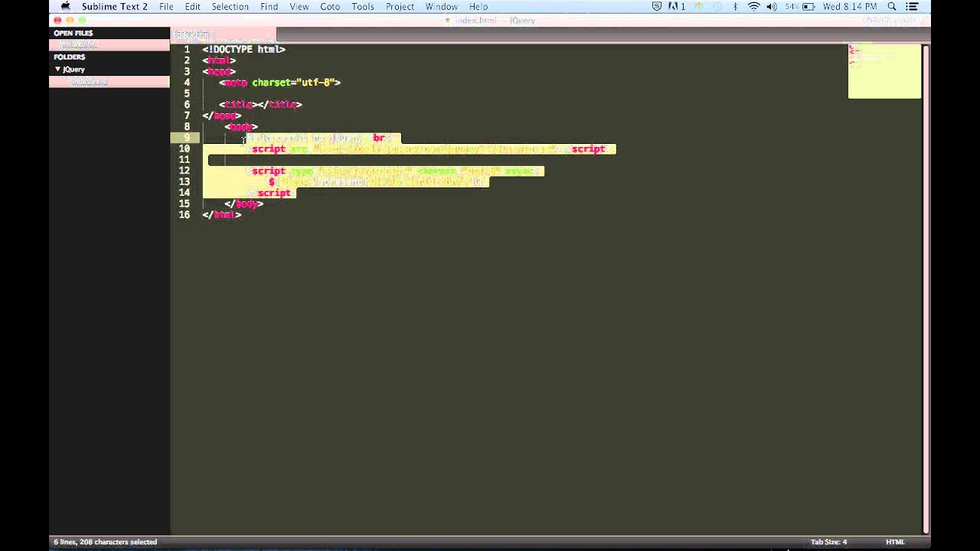Click the Adobe updater icon in the menu bar
The width and height of the screenshot is (980, 551).
(x=677, y=6)
